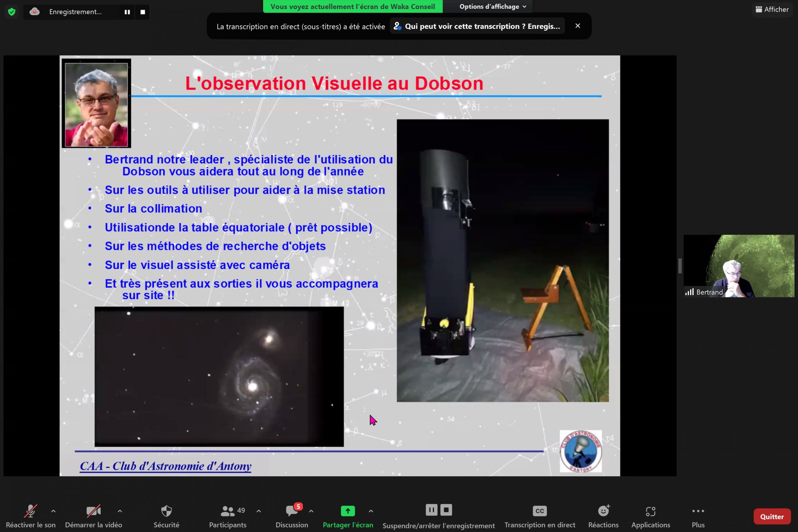Screen dimensions: 798x532
Task: Click slide title 'L'observation Visuelle au Dobson'
Action: coord(334,83)
